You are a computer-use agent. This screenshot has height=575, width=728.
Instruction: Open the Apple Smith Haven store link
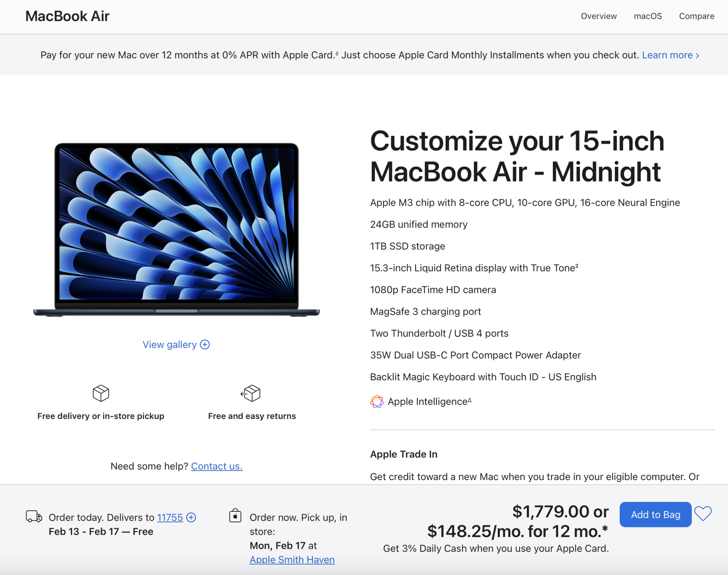pyautogui.click(x=292, y=559)
